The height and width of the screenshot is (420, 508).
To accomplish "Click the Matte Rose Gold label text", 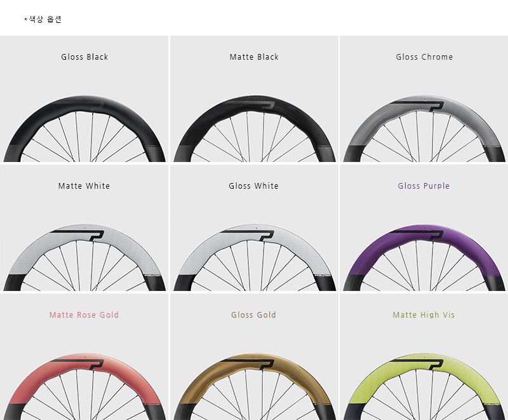I will tap(84, 315).
